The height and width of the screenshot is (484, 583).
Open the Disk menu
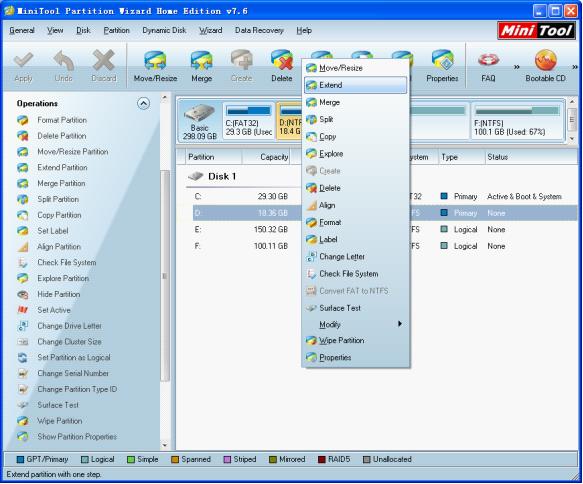coord(83,30)
